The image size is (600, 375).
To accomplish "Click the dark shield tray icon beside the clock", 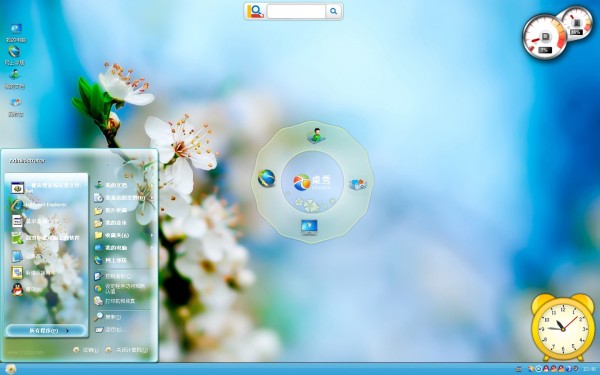I will (x=576, y=369).
